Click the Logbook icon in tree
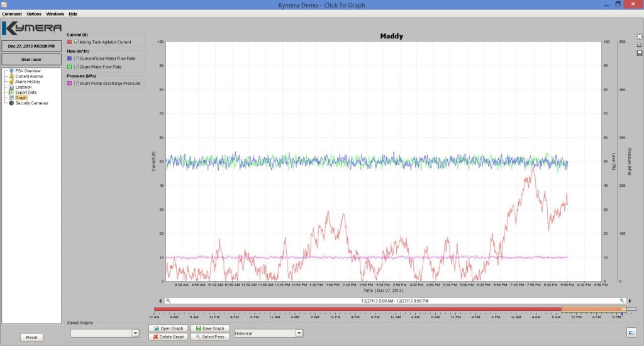This screenshot has height=346, width=644. tap(11, 87)
